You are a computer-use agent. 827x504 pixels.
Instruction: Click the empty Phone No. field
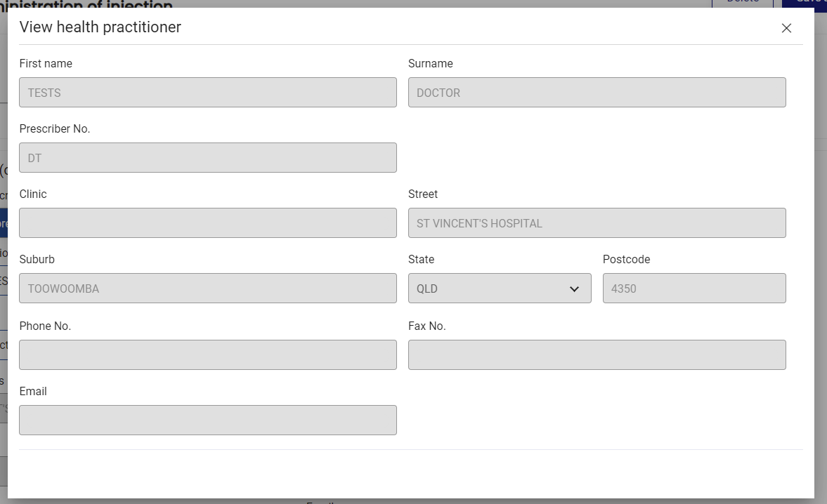pyautogui.click(x=208, y=355)
